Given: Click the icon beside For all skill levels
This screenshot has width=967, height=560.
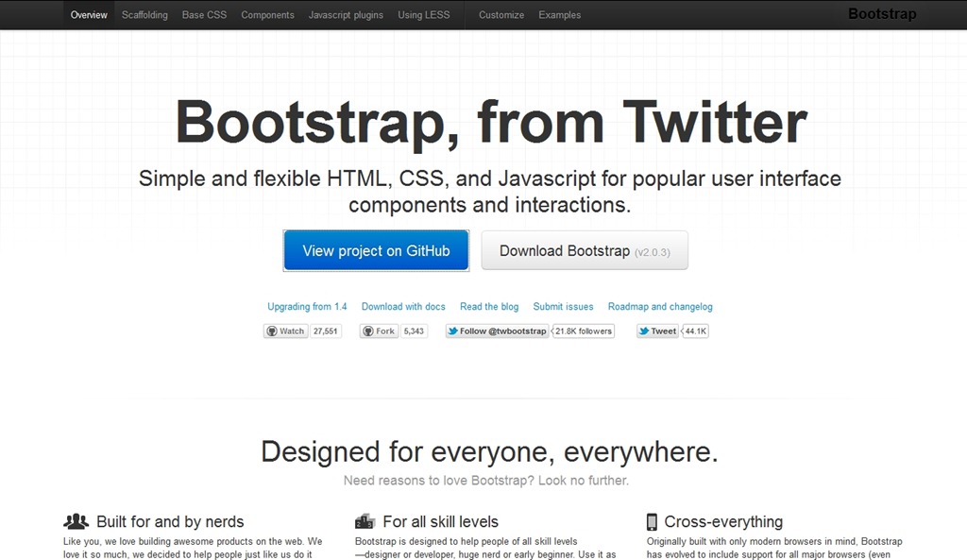Looking at the screenshot, I should [365, 522].
